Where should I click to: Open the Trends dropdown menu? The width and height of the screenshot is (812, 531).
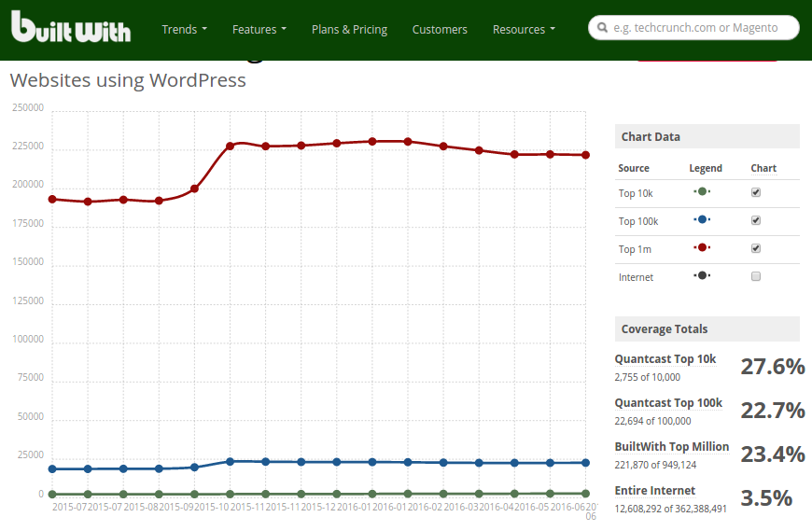pyautogui.click(x=185, y=30)
